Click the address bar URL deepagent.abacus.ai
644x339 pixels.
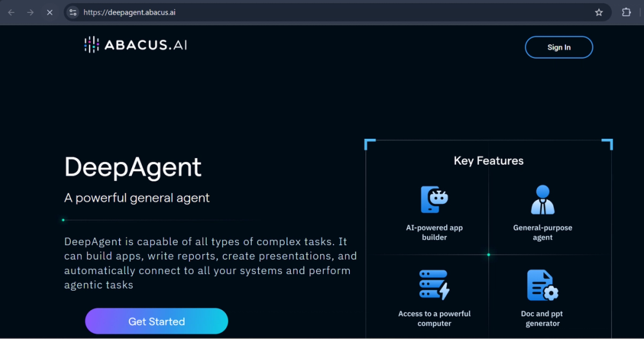coord(129,12)
